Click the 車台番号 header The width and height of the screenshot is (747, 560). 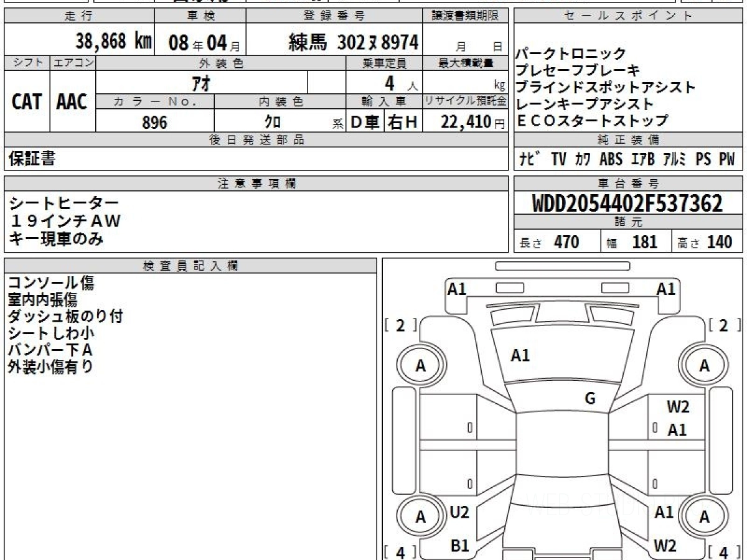tap(628, 184)
